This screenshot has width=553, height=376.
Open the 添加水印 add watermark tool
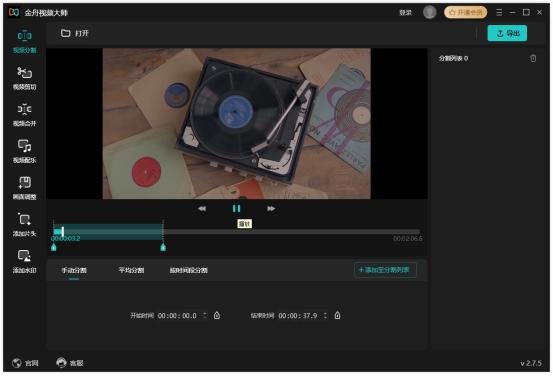coord(24,261)
